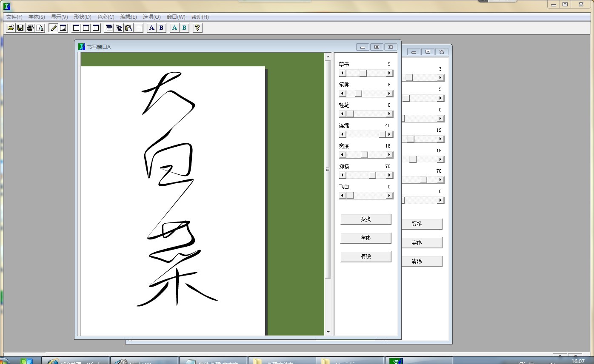
Task: Click right arrow of 飞白 slider
Action: 389,196
